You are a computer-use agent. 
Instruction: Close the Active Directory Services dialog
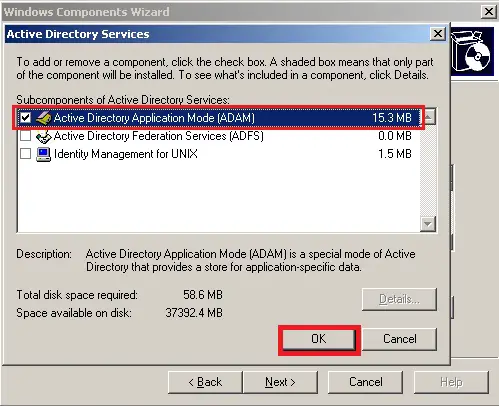(438, 34)
